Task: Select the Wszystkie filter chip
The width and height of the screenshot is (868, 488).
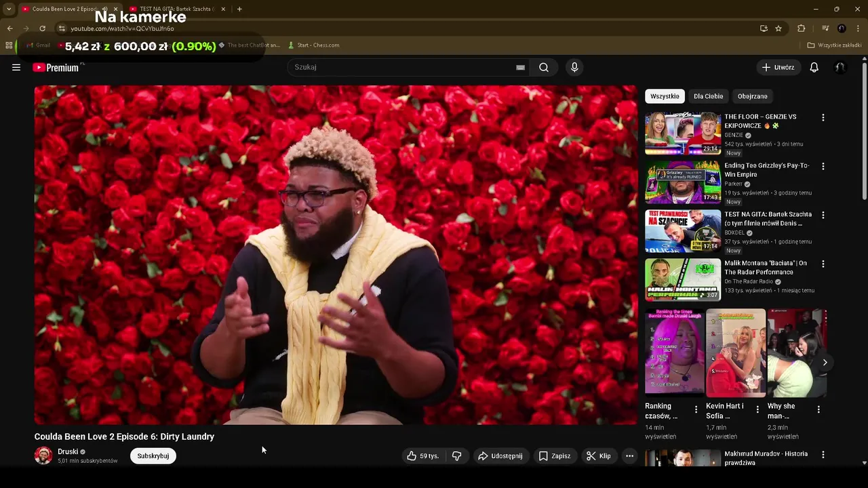Action: tap(665, 96)
